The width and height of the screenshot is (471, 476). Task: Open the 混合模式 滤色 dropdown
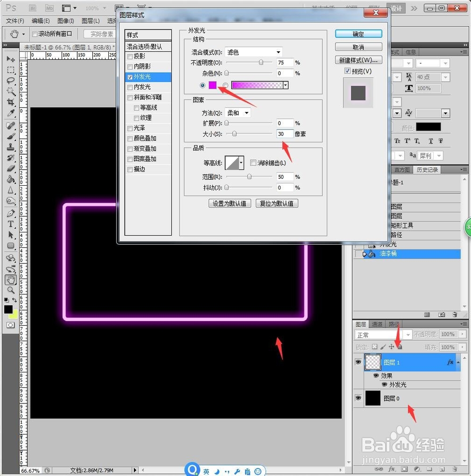(x=253, y=52)
